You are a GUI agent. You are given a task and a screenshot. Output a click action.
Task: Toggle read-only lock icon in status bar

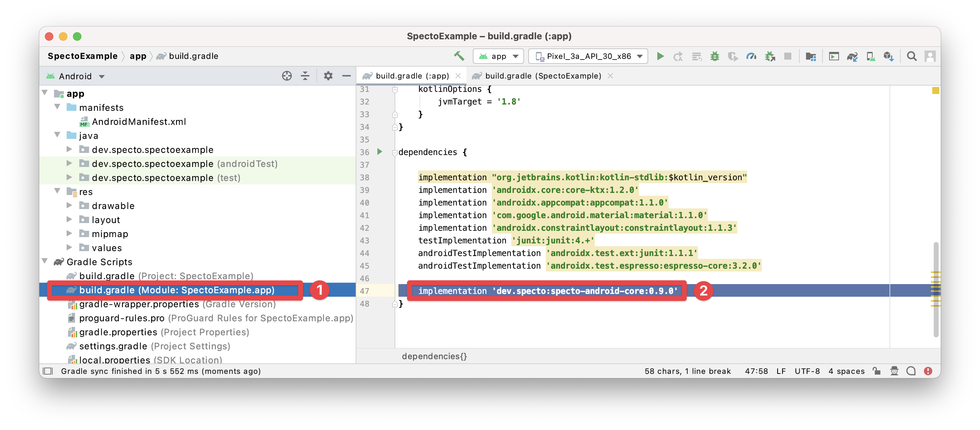[x=877, y=371]
